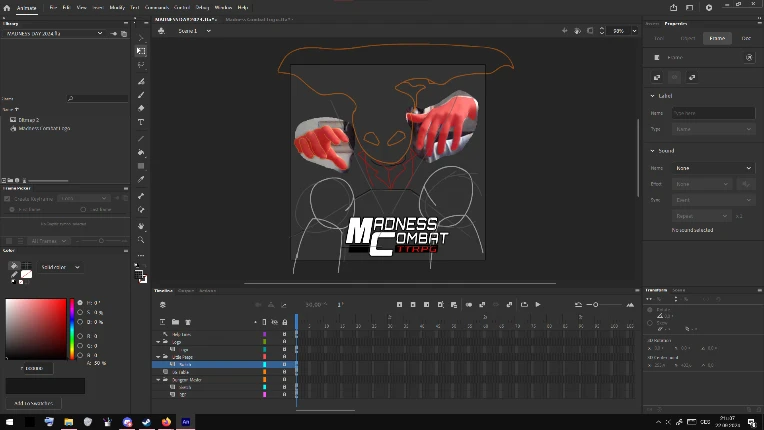Toggle lock all layers header
The image size is (764, 430).
coord(285,322)
